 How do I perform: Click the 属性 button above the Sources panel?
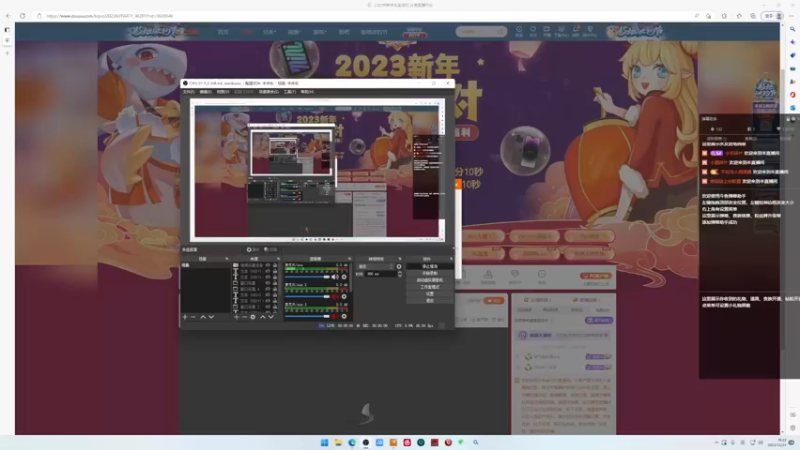click(253, 249)
